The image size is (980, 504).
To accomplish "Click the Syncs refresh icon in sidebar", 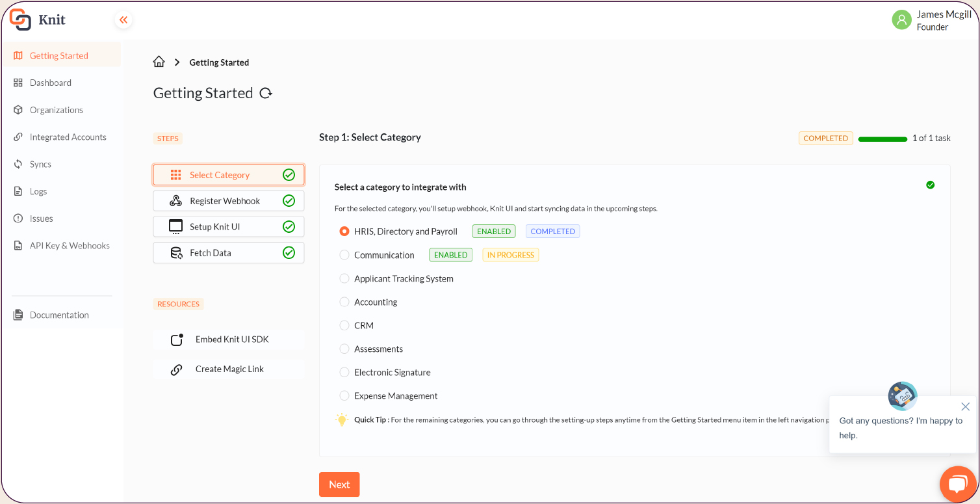I will point(18,165).
